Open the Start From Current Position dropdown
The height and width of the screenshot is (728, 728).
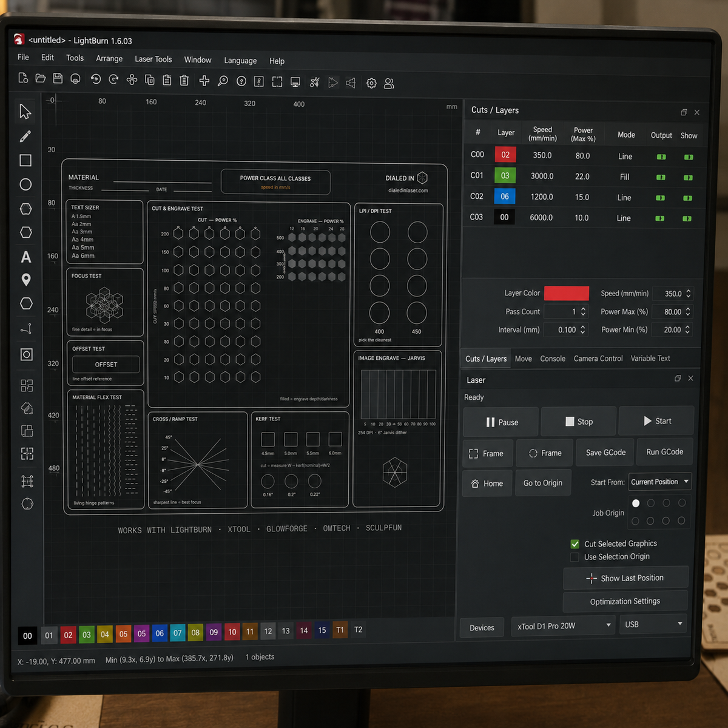660,482
